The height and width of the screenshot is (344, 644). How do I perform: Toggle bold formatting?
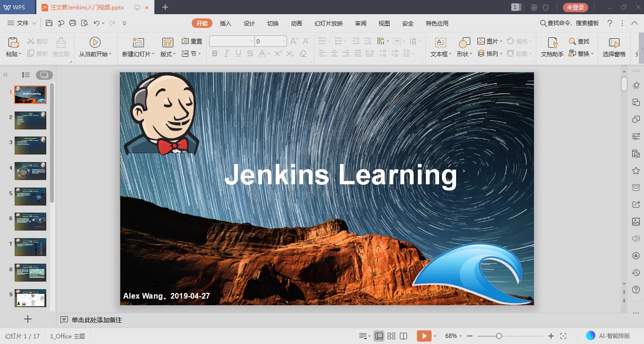click(x=214, y=53)
